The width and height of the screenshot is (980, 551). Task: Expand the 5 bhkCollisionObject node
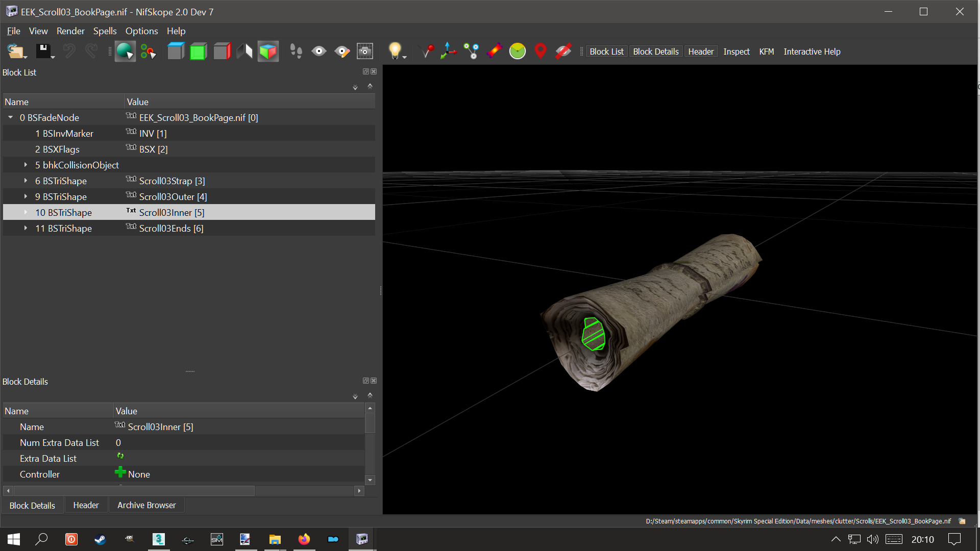pos(26,165)
